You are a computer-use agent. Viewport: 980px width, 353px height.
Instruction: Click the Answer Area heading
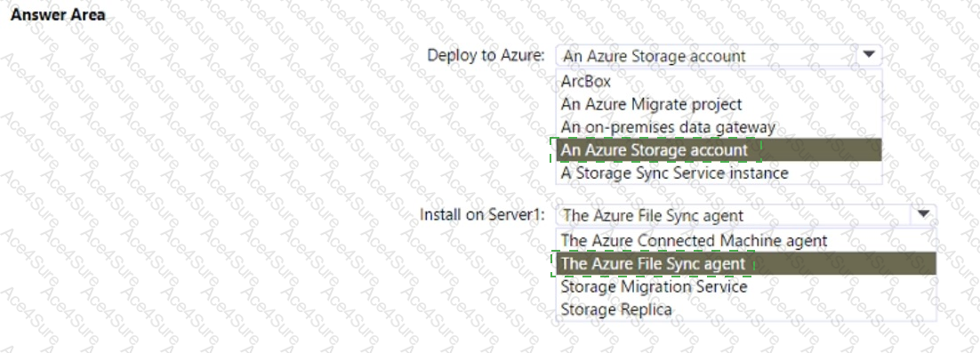58,16
